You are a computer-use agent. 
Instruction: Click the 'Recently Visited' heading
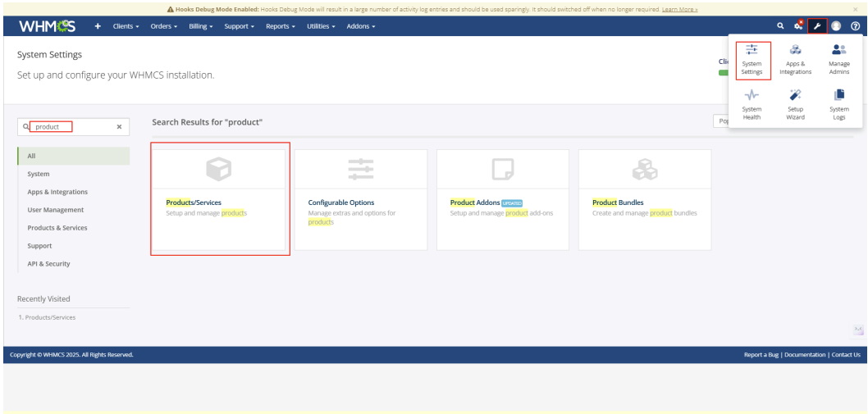pos(43,299)
